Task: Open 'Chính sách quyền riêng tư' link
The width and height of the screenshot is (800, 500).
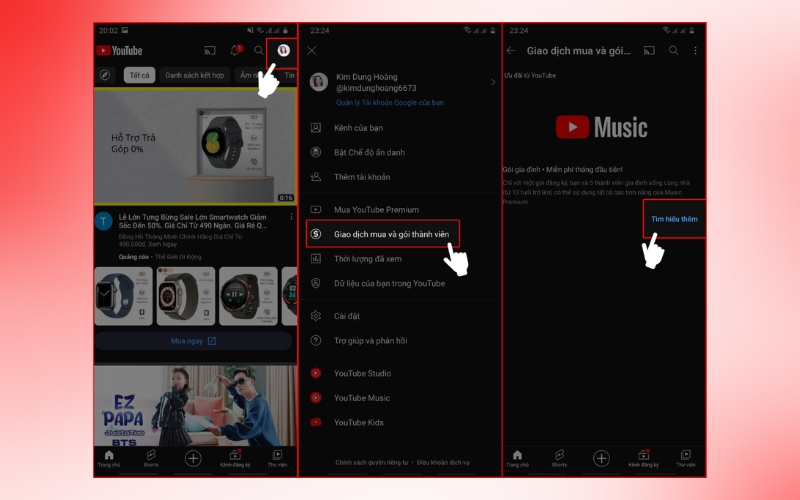Action: (371, 462)
